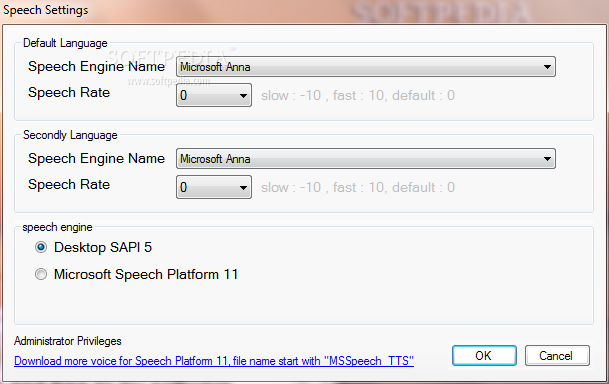Click the Default Language group title
This screenshot has height=384, width=609.
point(65,43)
